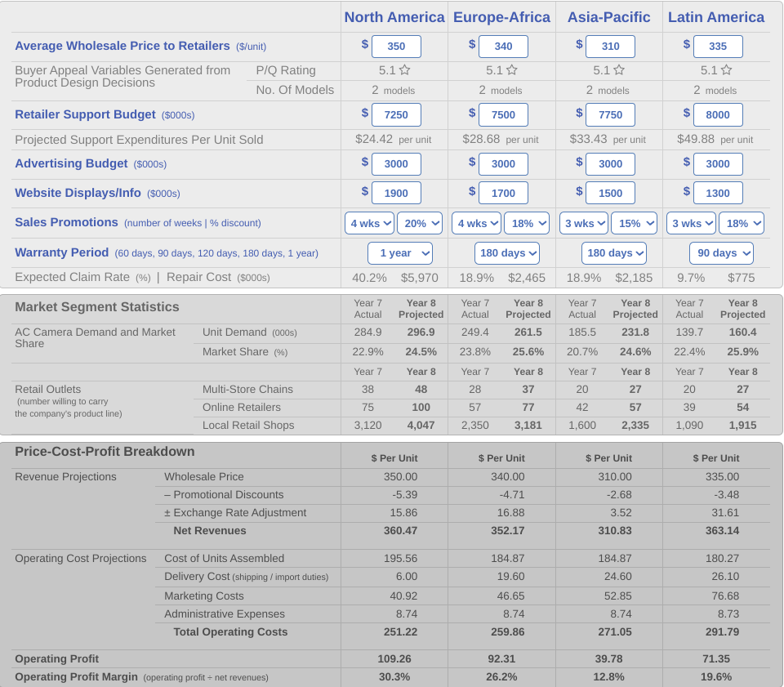This screenshot has width=784, height=687.
Task: Click Europe-Africa Retailer Support Budget field
Action: [x=503, y=115]
